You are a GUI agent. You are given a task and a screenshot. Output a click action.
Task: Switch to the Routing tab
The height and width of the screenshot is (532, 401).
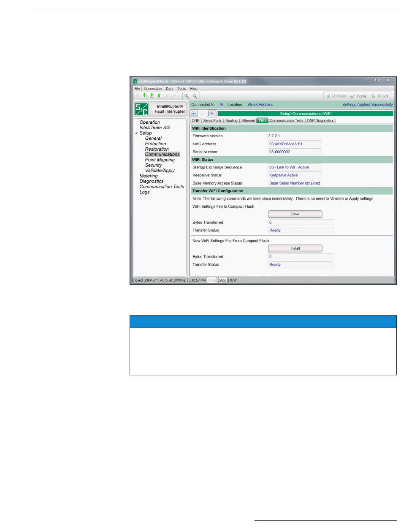(231, 121)
